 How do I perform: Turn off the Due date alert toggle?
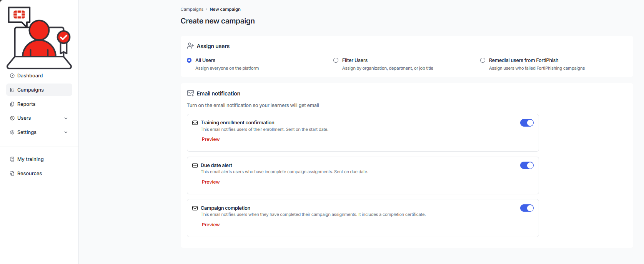pos(527,165)
